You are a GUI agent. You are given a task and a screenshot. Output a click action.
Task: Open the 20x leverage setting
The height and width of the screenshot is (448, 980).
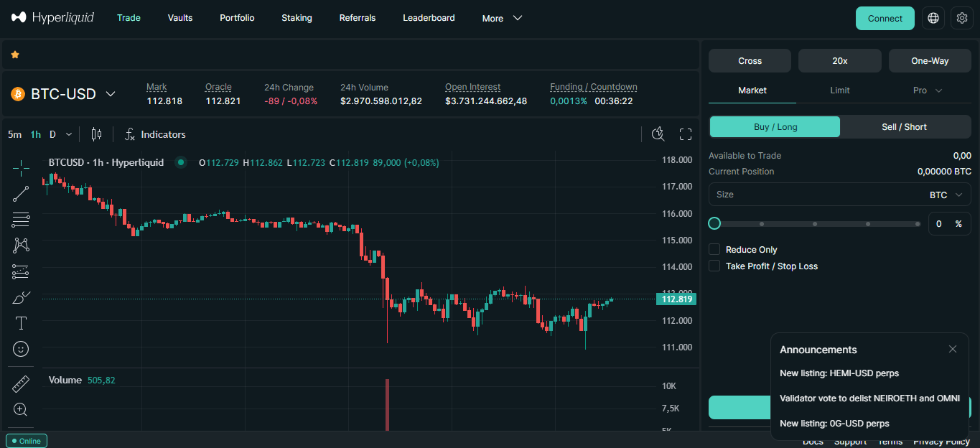pos(839,61)
